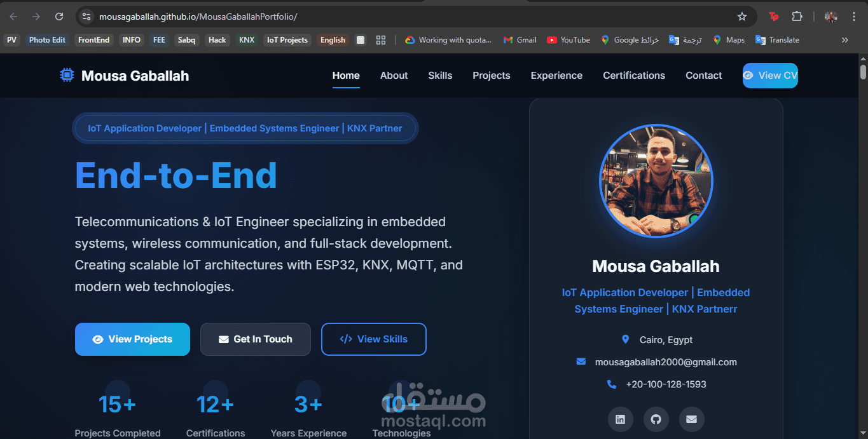Image resolution: width=868 pixels, height=439 pixels.
Task: Click the Cairo, Egypt location text
Action: point(666,340)
